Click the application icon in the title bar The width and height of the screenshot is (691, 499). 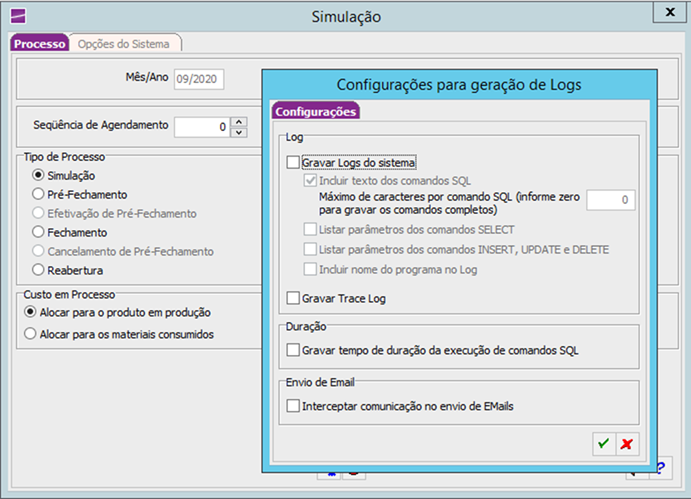pos(17,16)
